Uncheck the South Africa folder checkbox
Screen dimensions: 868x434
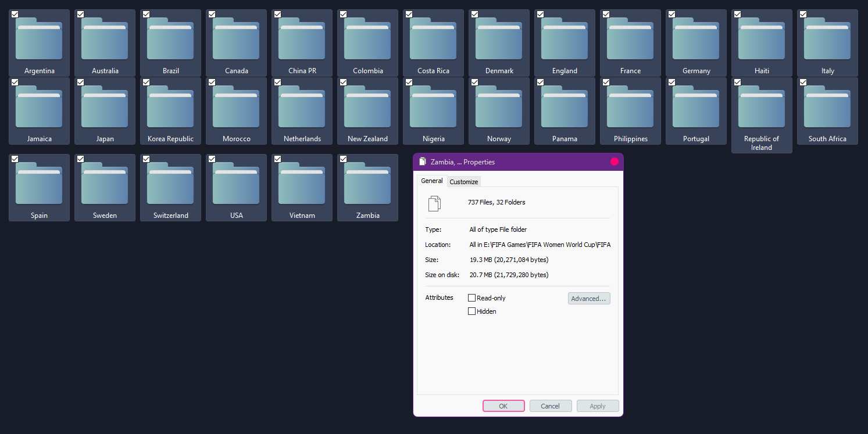point(803,82)
